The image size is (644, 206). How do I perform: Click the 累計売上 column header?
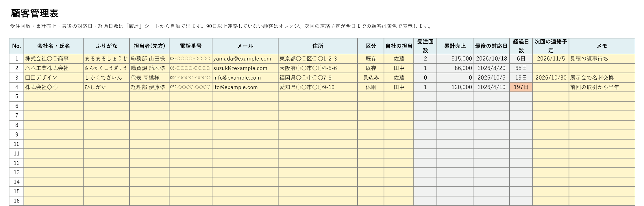pos(455,46)
